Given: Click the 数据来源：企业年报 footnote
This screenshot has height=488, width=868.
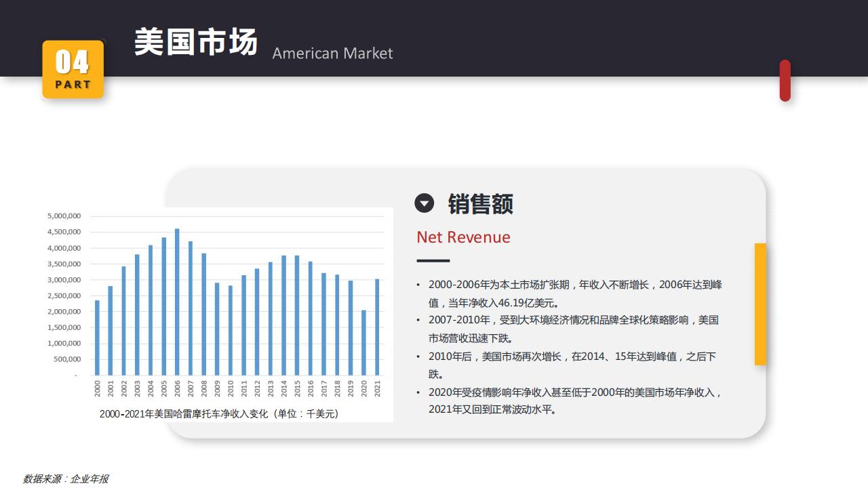Looking at the screenshot, I should [x=66, y=479].
